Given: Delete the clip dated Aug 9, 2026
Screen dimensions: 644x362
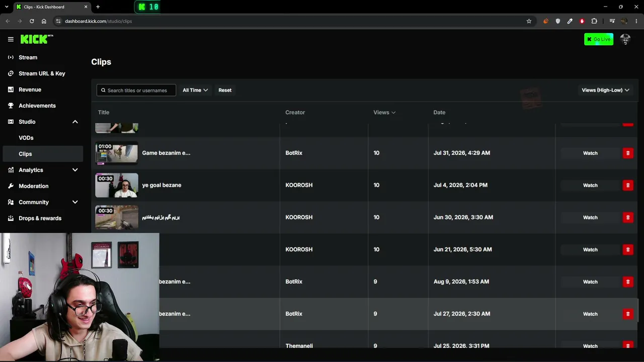Looking at the screenshot, I should [628, 282].
